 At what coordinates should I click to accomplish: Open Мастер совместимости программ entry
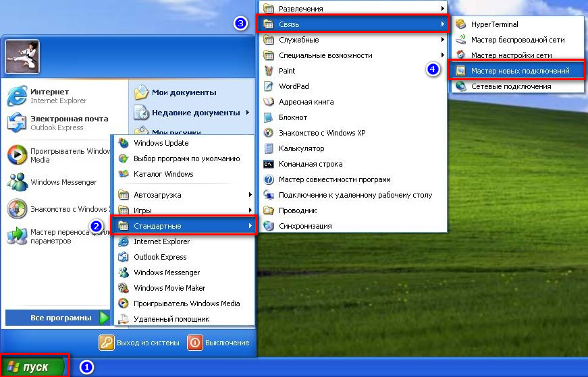pyautogui.click(x=353, y=179)
